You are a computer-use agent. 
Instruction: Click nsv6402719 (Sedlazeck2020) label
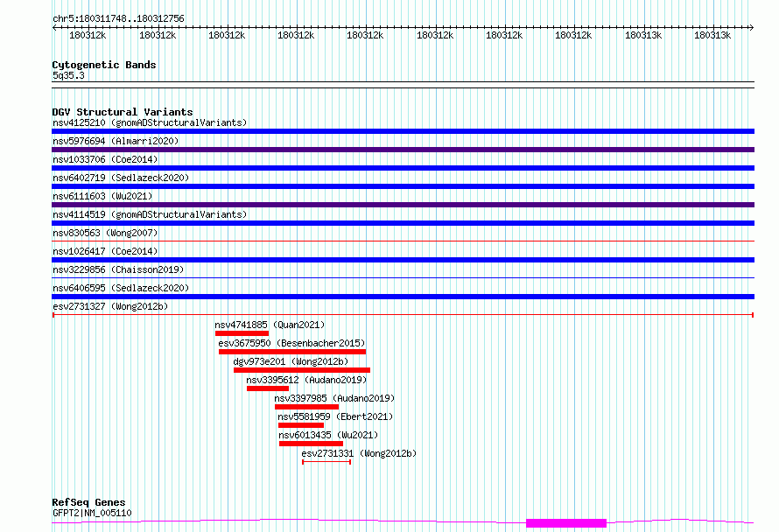pos(121,178)
